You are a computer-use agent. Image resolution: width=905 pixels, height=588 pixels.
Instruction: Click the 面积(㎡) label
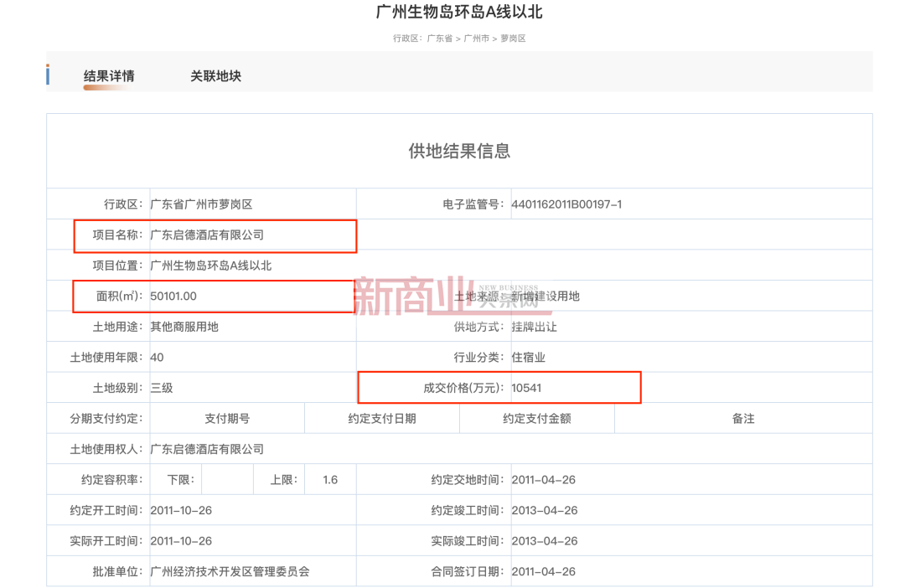(120, 296)
